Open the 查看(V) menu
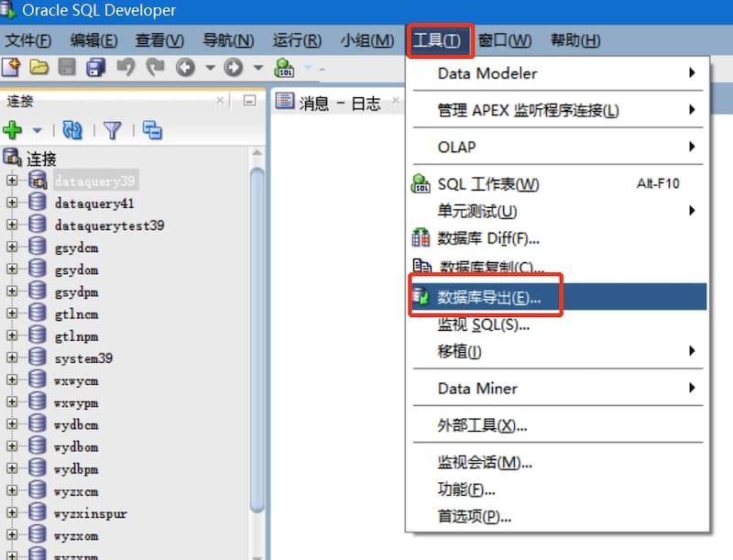Screen dimensions: 733x560 [159, 40]
